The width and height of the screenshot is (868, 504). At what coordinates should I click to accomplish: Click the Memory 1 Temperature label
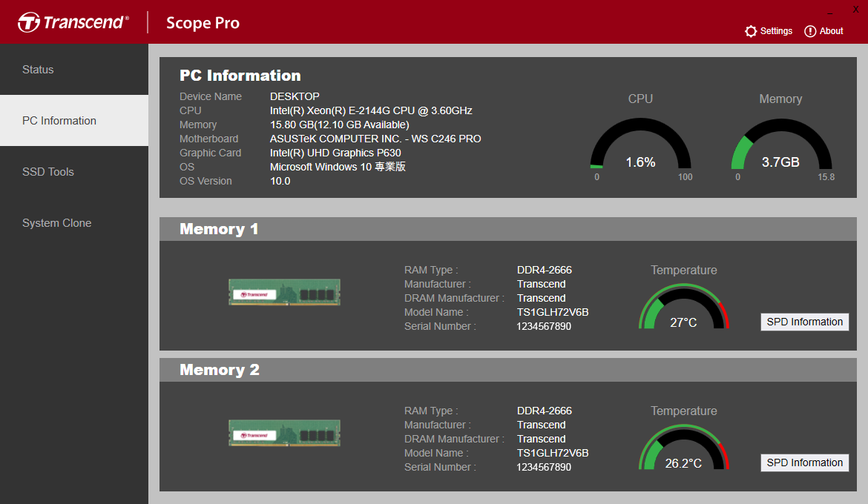click(x=684, y=270)
